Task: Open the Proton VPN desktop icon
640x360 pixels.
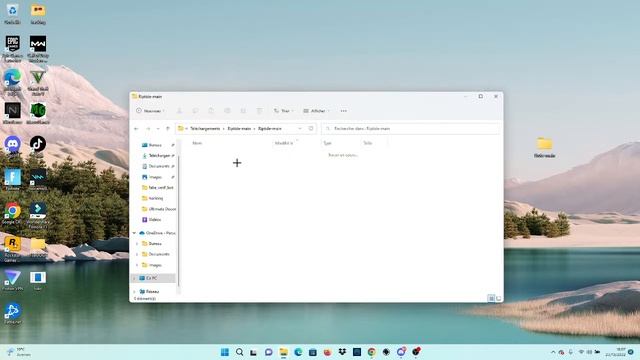Action: (x=12, y=280)
